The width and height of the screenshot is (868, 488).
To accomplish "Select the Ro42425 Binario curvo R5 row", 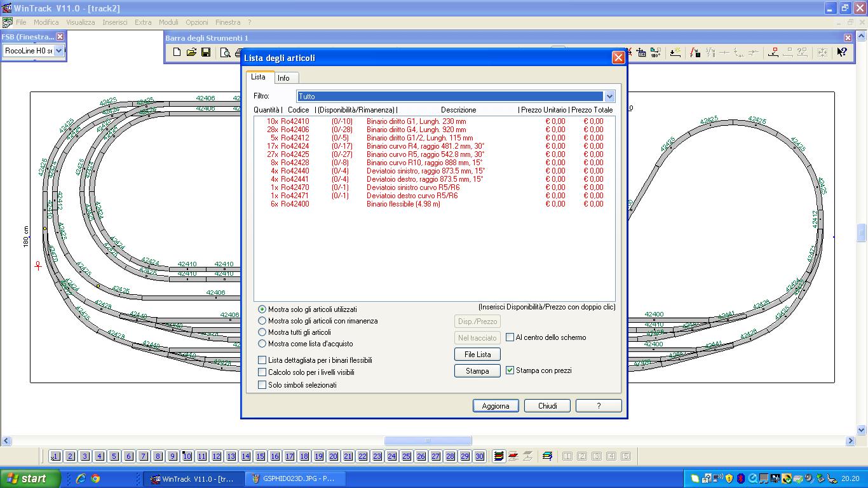I will click(434, 154).
